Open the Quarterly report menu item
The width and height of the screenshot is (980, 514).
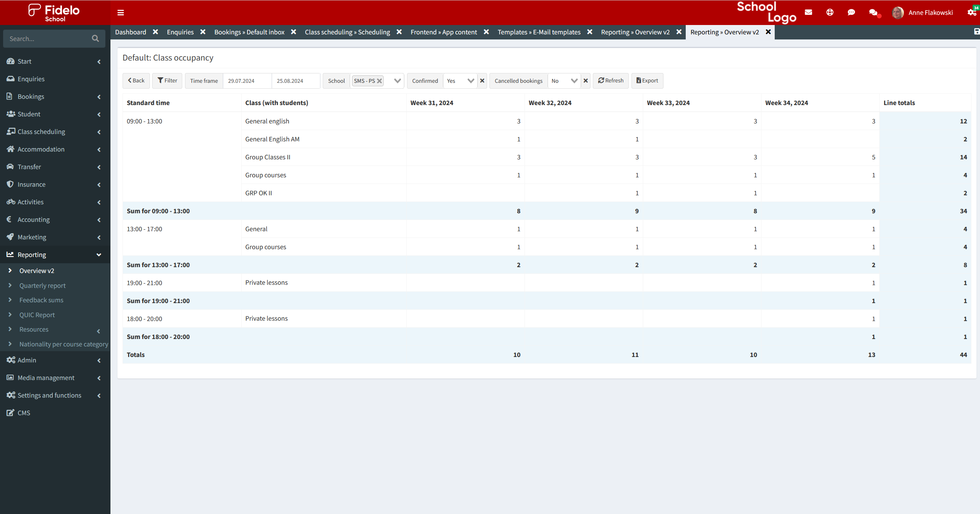point(43,286)
